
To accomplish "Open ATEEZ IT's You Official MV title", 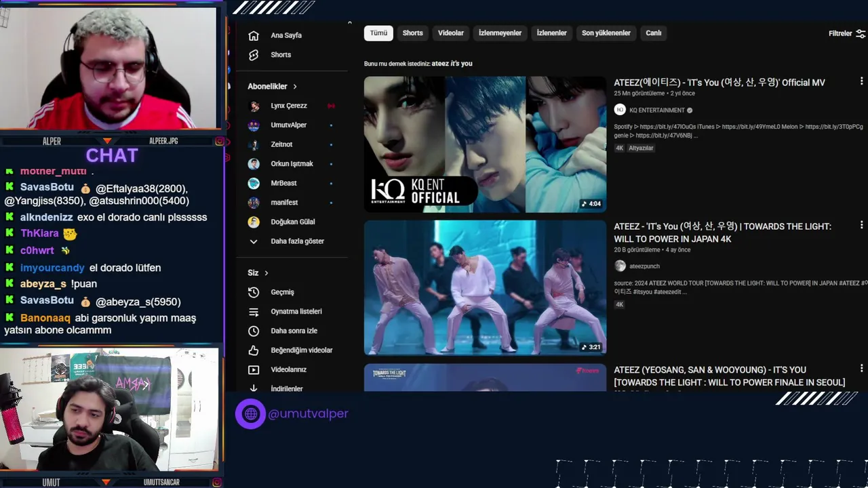I will [x=719, y=83].
